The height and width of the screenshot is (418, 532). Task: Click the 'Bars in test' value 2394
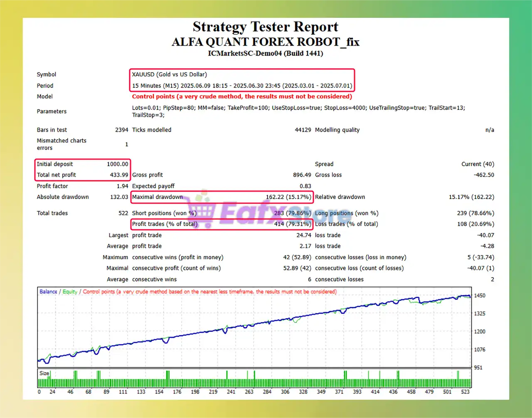click(121, 130)
